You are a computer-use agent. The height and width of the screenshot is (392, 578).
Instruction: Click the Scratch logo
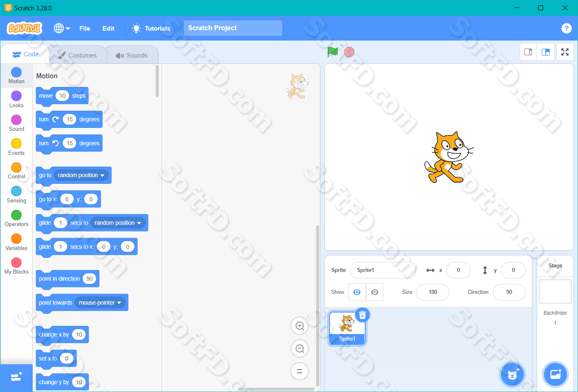tap(24, 28)
